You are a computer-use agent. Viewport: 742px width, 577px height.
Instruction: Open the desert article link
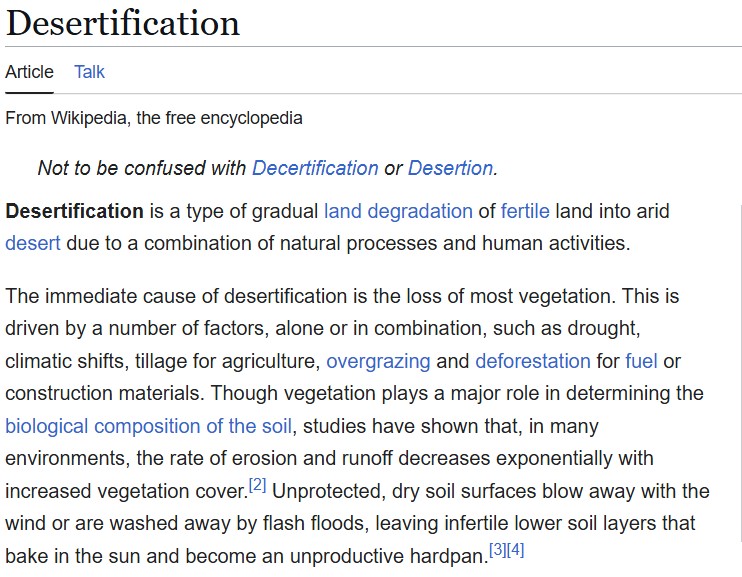pos(33,243)
